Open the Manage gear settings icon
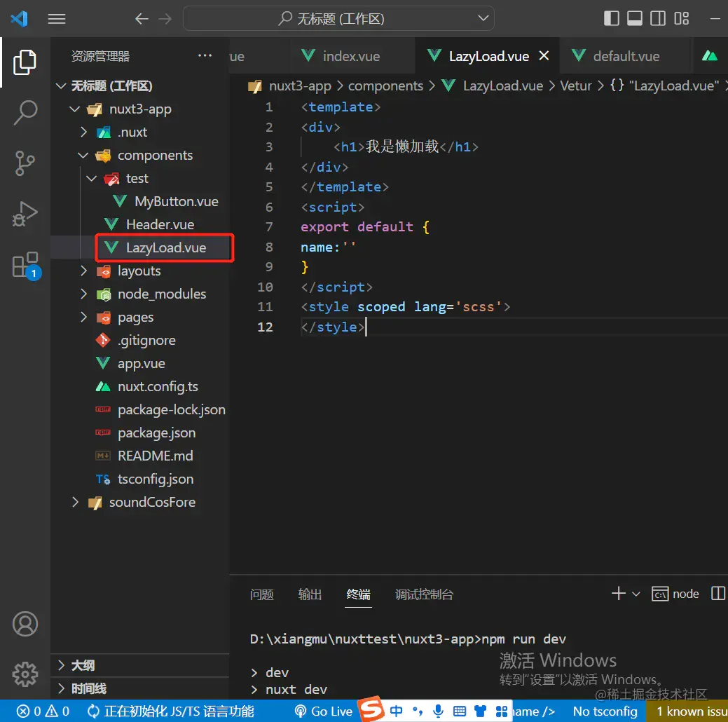The image size is (728, 722). 25,674
